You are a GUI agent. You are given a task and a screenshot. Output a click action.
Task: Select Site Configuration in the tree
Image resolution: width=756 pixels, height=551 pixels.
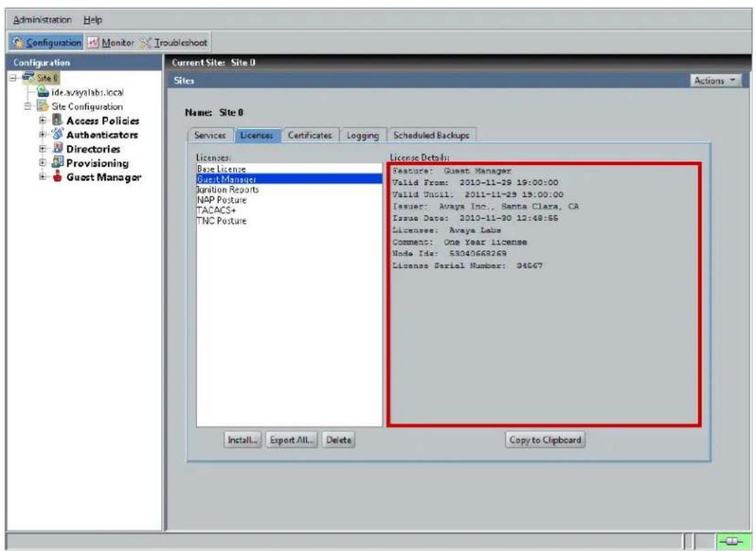coord(87,106)
